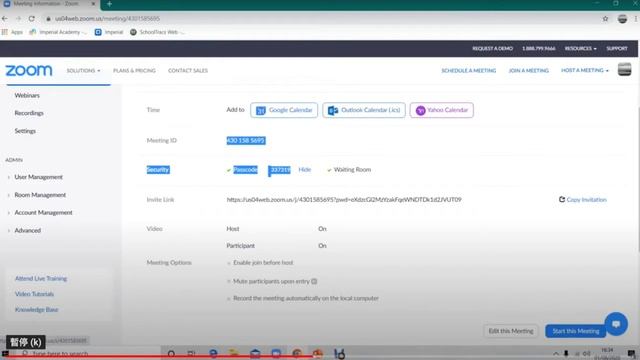Click the Passcode check mark
Image resolution: width=640 pixels, height=360 pixels.
pos(229,170)
